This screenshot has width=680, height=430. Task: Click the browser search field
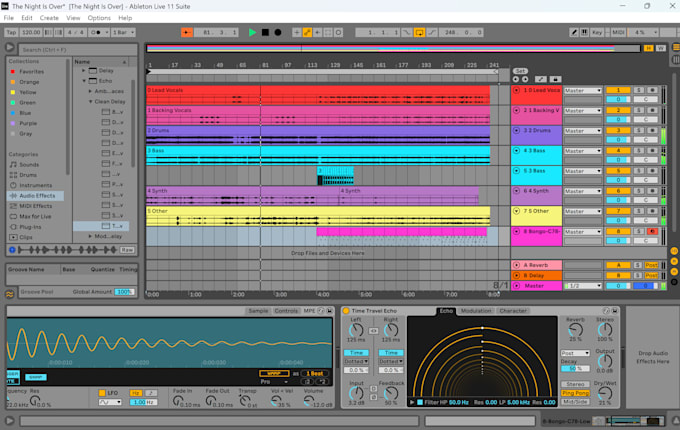[78, 50]
